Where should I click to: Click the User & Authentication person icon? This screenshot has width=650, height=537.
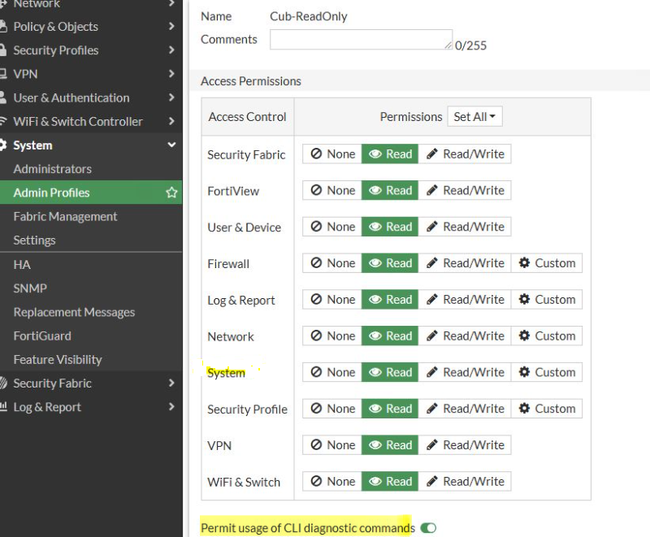[x=6, y=98]
